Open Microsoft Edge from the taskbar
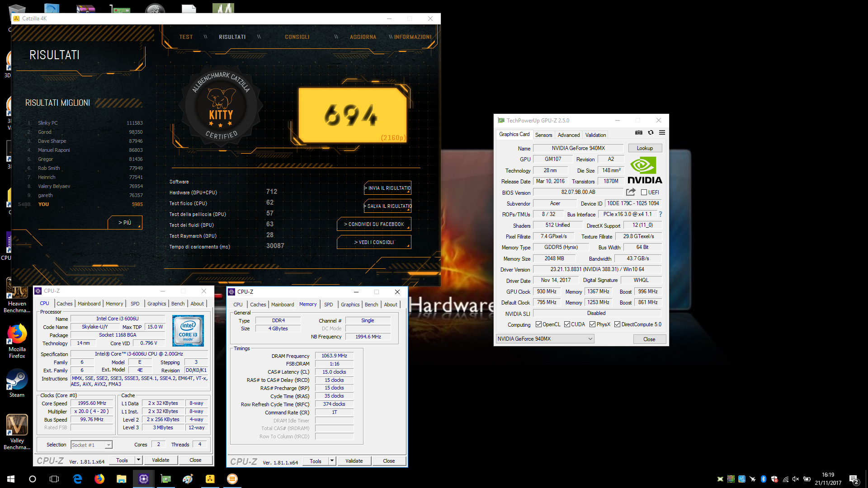 77,479
